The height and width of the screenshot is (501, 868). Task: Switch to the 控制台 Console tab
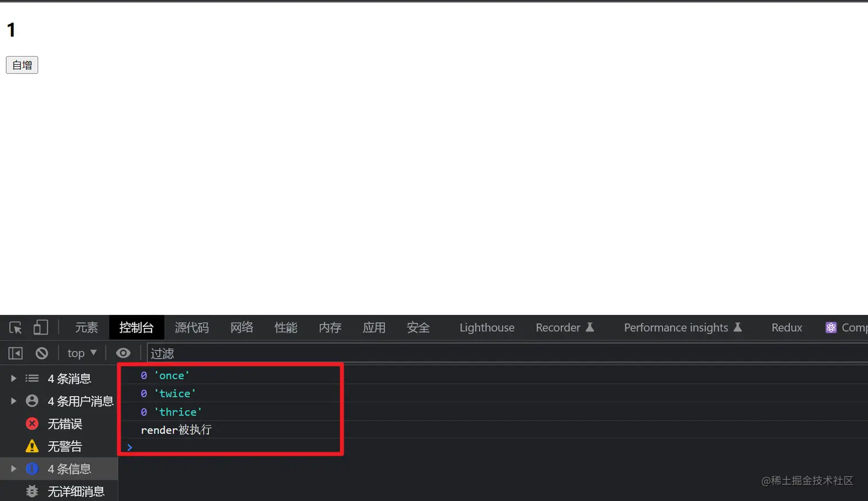click(137, 327)
